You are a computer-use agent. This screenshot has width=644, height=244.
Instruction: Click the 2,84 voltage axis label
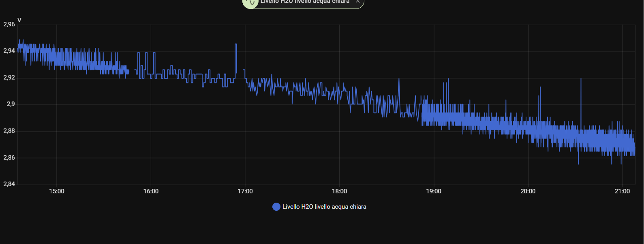point(9,184)
